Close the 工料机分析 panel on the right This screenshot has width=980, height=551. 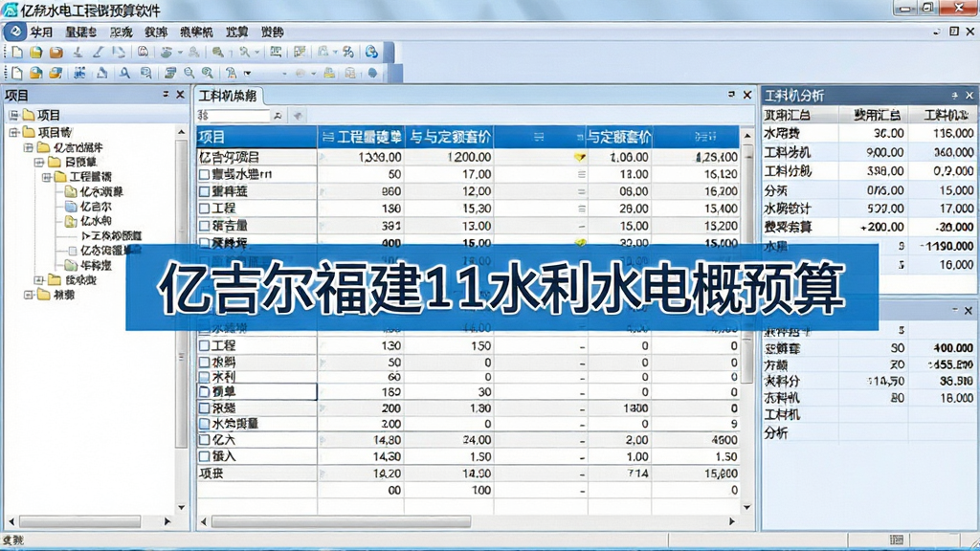(x=969, y=96)
